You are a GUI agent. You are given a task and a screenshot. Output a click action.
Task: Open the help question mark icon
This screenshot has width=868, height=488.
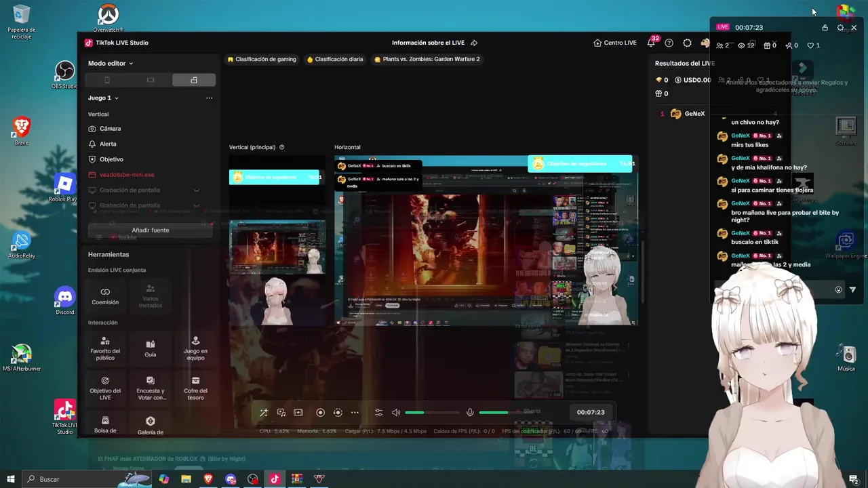(x=669, y=43)
